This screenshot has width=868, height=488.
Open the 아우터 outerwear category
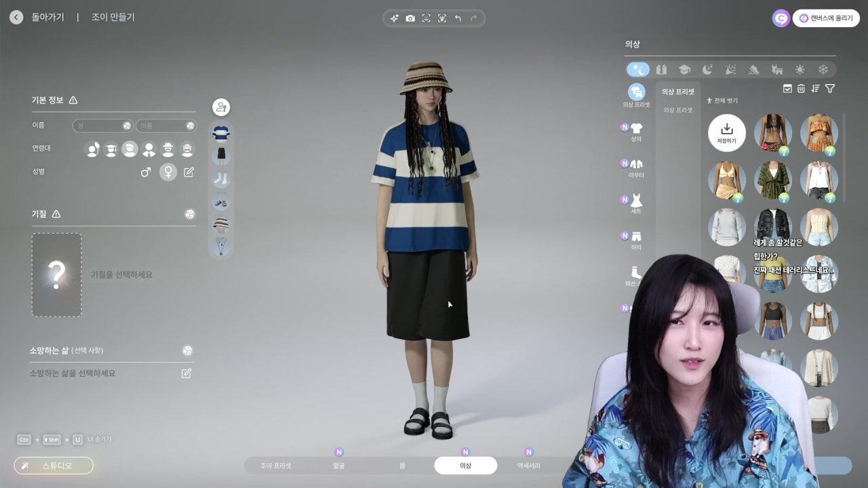coord(636,168)
